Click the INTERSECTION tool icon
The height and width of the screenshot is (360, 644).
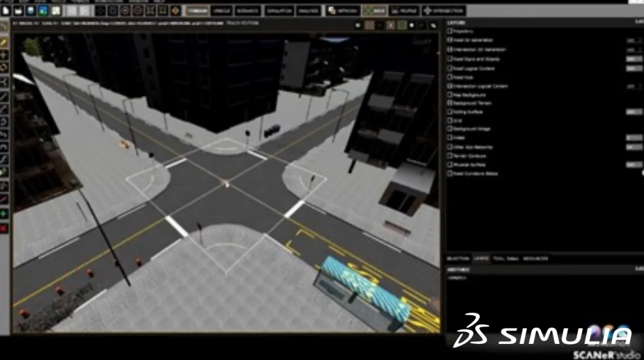point(444,11)
